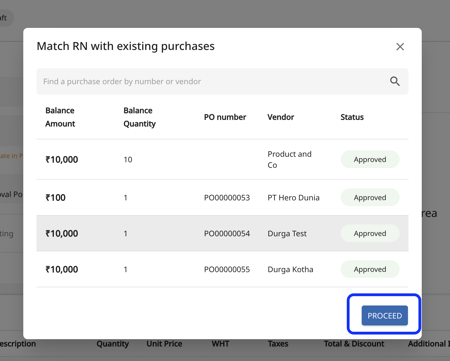
Task: Select the Product and Co vendor cell
Action: [x=289, y=159]
